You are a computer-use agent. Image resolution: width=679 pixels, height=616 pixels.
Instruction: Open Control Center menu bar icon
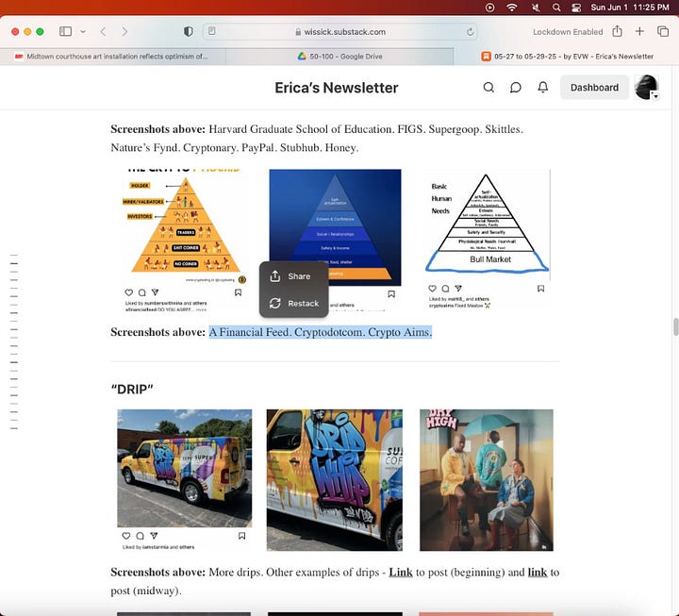[x=576, y=8]
